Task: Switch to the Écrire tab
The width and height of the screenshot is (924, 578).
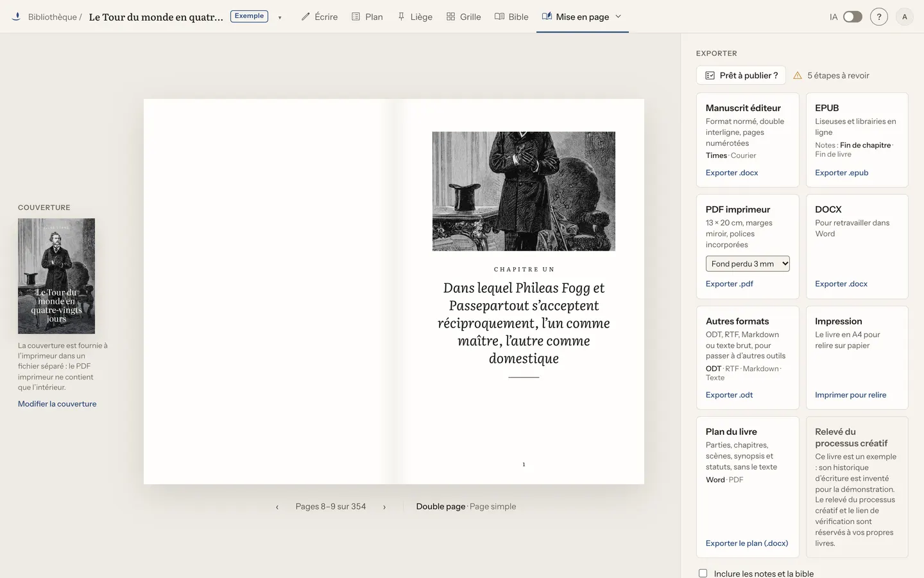Action: coord(320,17)
